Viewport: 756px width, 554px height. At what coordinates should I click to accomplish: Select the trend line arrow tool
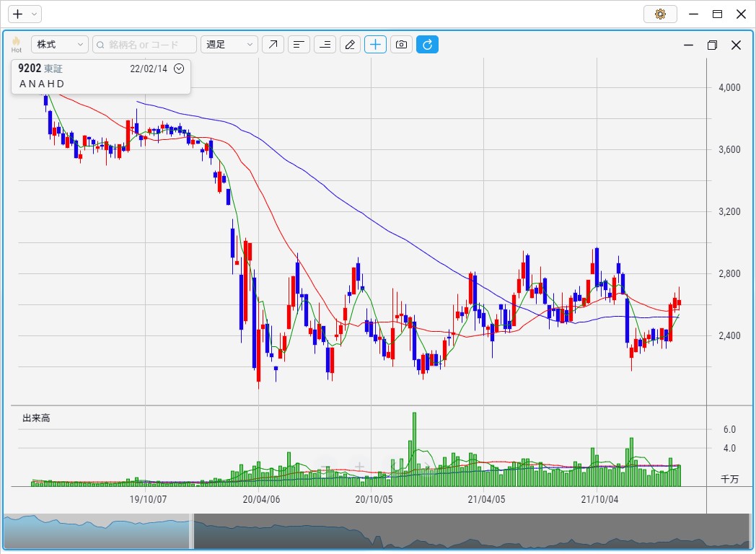[273, 45]
